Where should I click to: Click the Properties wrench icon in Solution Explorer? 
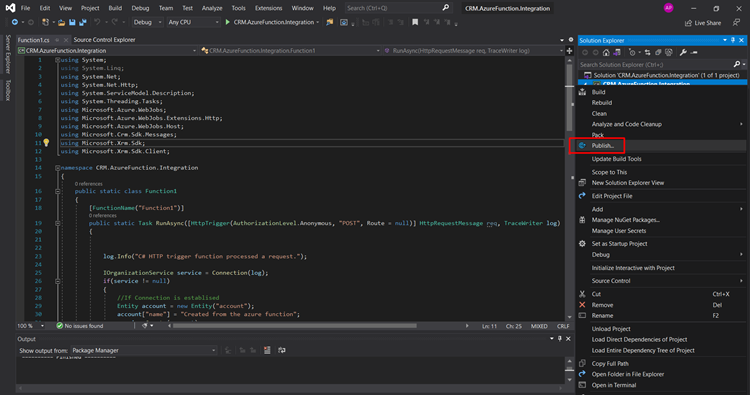coord(683,52)
